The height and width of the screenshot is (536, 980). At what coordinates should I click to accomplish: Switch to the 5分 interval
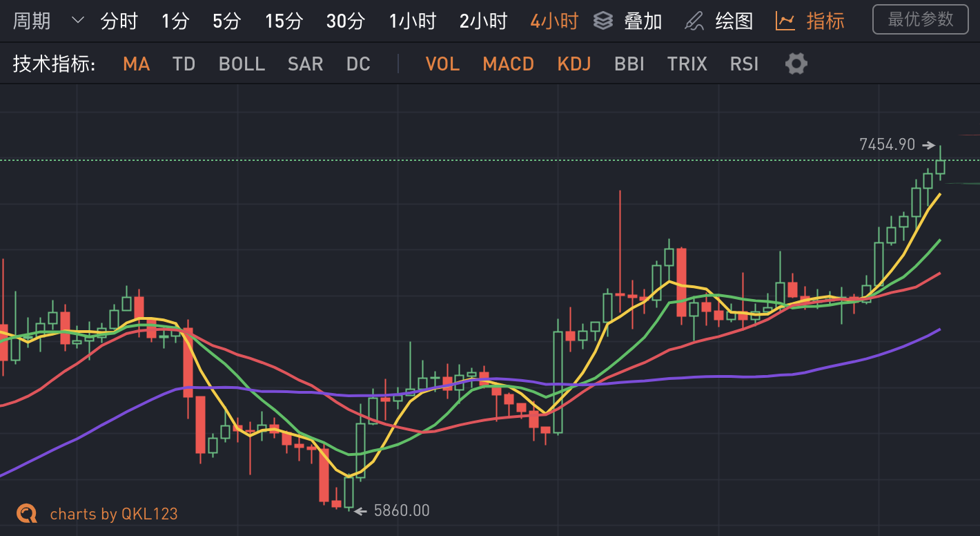[226, 21]
